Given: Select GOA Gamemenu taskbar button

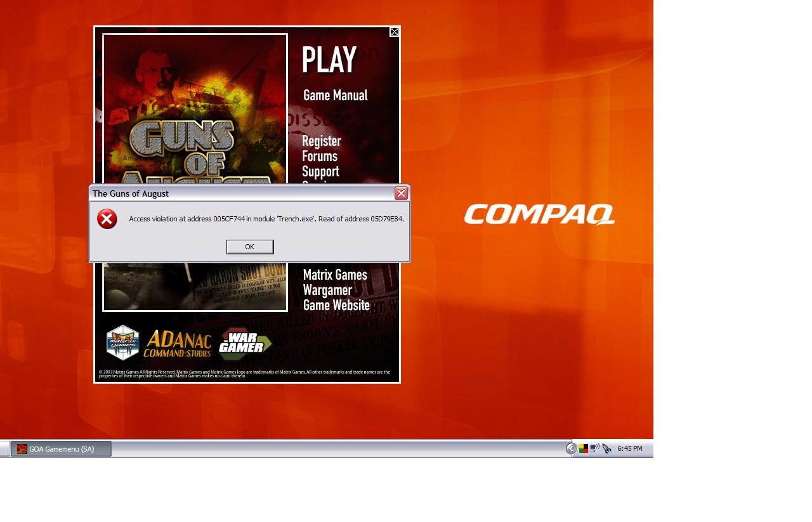Looking at the screenshot, I should pyautogui.click(x=62, y=449).
